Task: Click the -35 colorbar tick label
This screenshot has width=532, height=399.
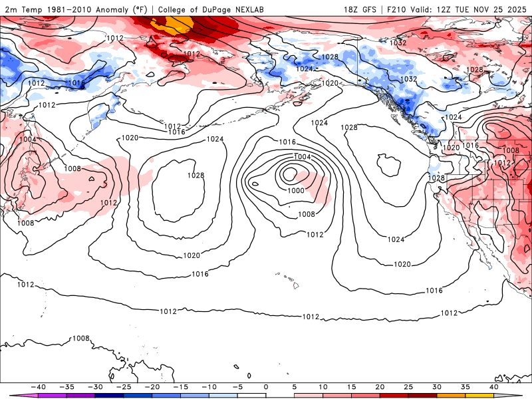Action: click(x=67, y=387)
